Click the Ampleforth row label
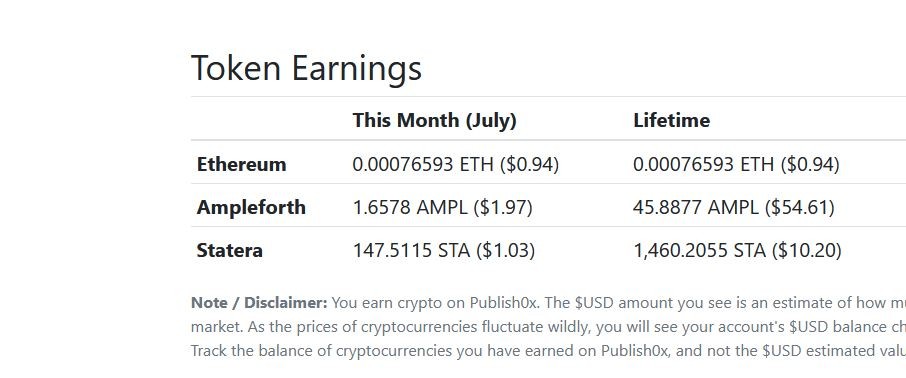The image size is (906, 378). point(251,207)
